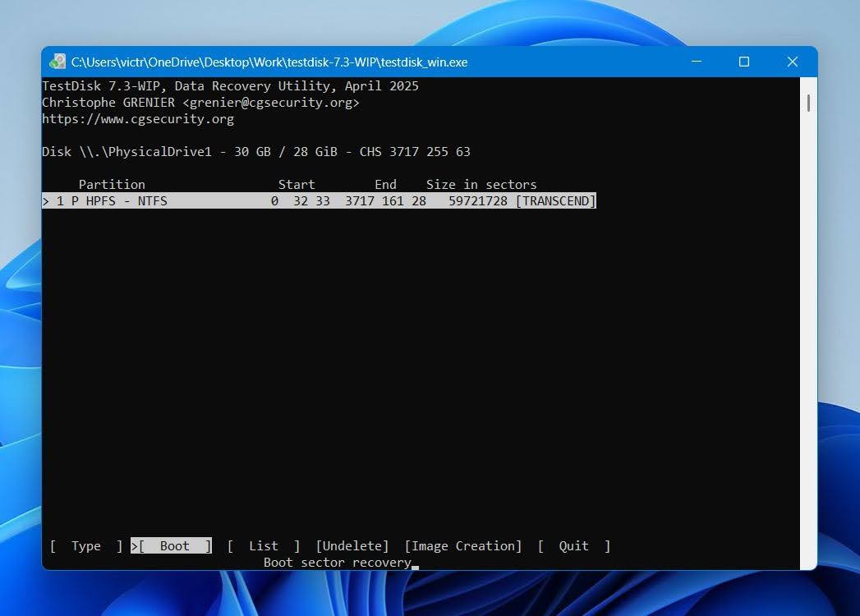Click the 59721728 sector size value
The width and height of the screenshot is (860, 616).
(x=478, y=200)
